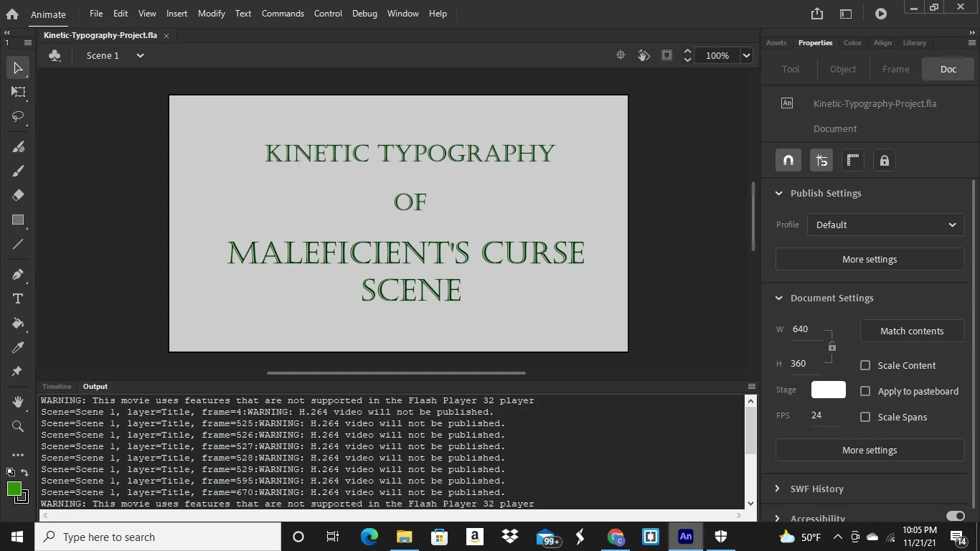The height and width of the screenshot is (551, 980).
Task: Select the Free Transform tool
Action: pos(18,92)
